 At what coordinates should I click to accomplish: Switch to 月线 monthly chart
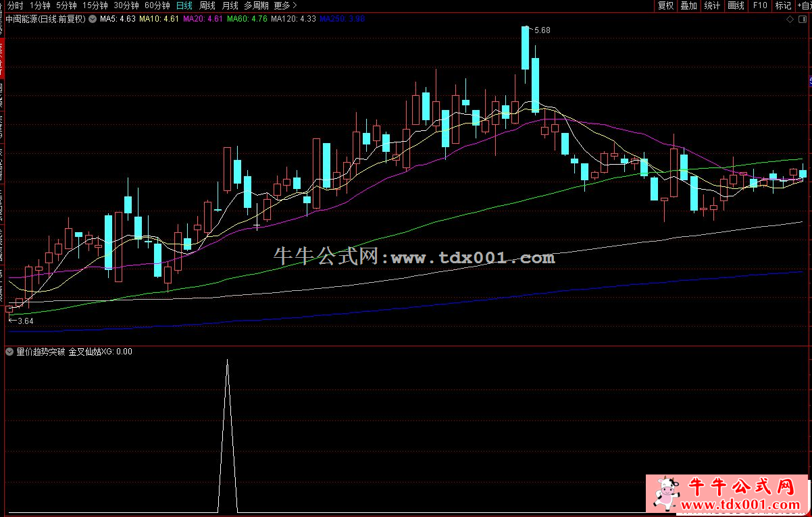point(230,5)
